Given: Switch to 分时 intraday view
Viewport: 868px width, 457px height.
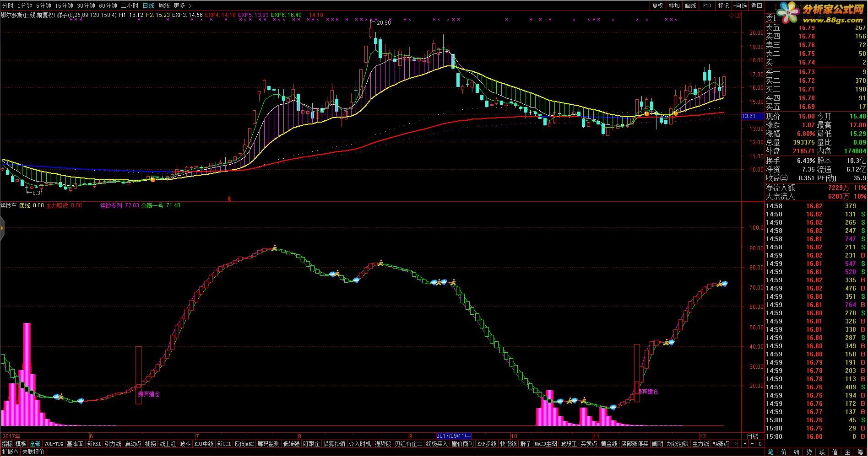Looking at the screenshot, I should 7,5.
